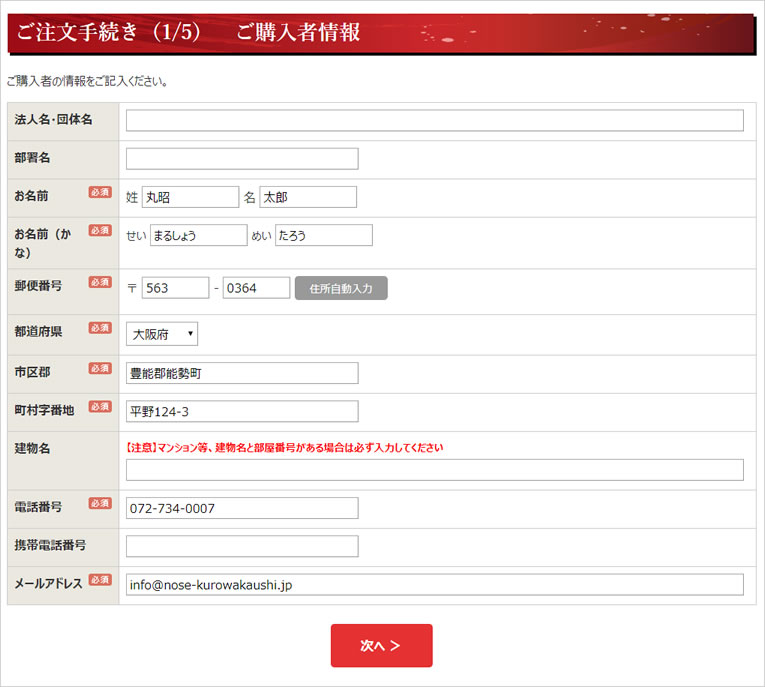
Task: Click the 名 field containing 太郎
Action: coord(307,197)
